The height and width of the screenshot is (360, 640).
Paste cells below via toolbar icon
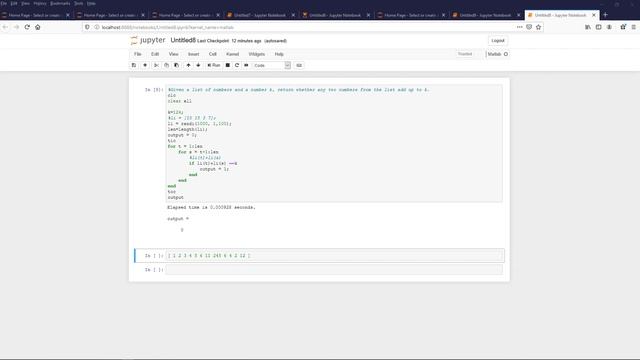(x=176, y=65)
